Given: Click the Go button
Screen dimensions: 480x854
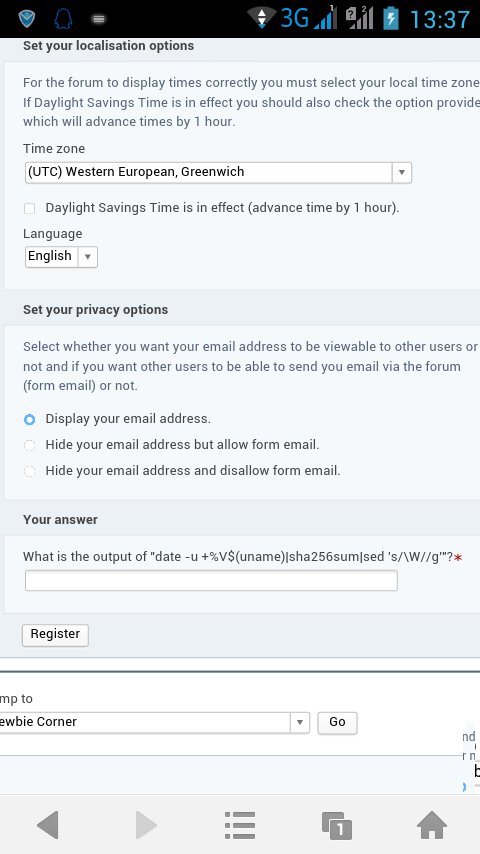Looking at the screenshot, I should (x=337, y=723).
